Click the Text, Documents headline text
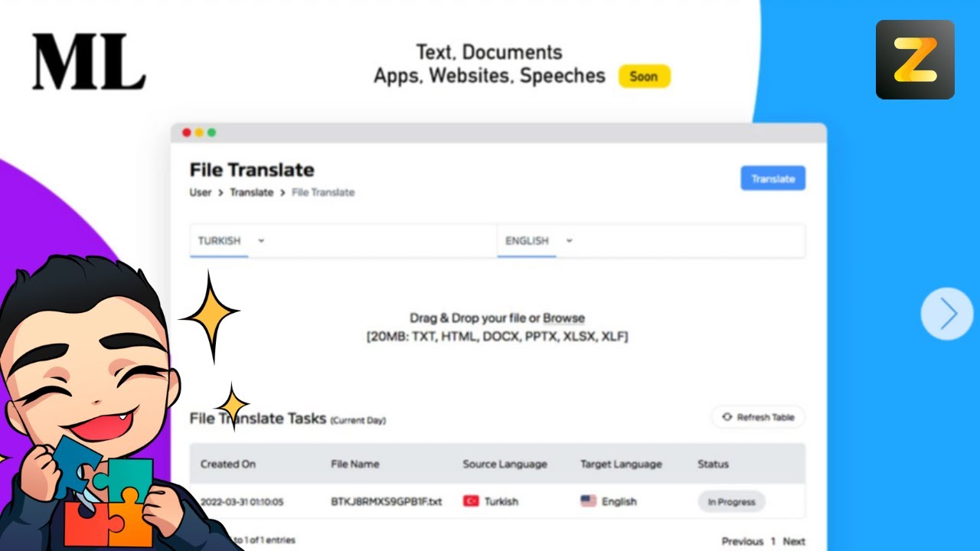This screenshot has height=551, width=980. point(489,53)
